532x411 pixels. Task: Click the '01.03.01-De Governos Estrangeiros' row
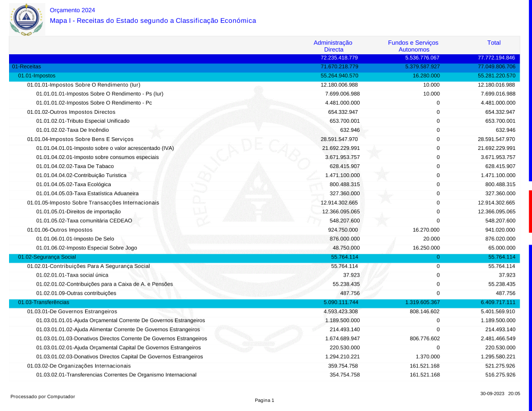click(72, 312)
